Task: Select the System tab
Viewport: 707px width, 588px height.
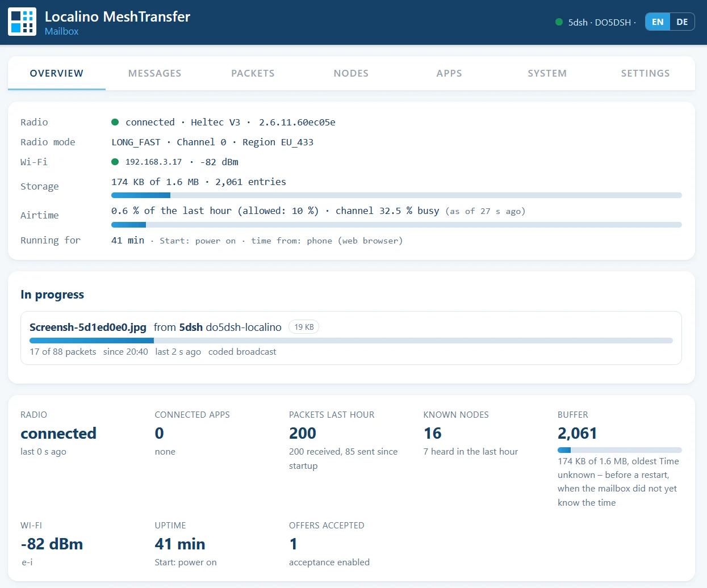Action: coord(547,73)
